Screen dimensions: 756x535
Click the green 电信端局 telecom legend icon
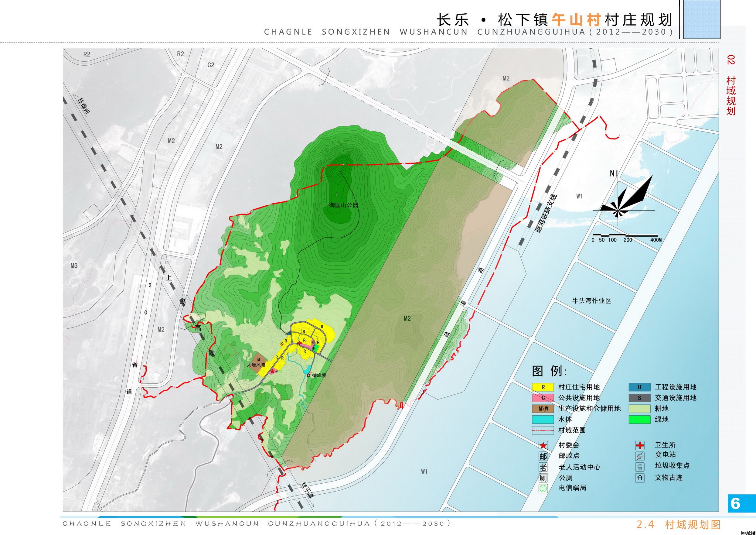(x=543, y=488)
